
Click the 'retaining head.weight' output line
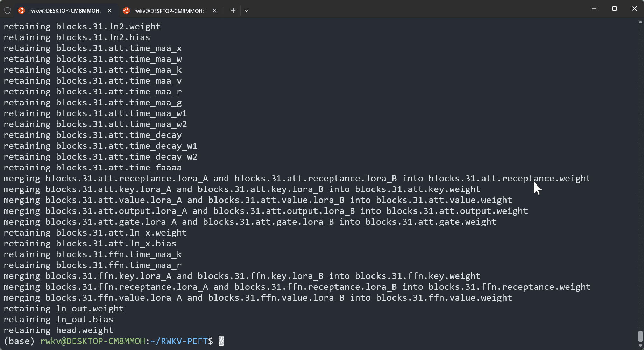(x=58, y=330)
